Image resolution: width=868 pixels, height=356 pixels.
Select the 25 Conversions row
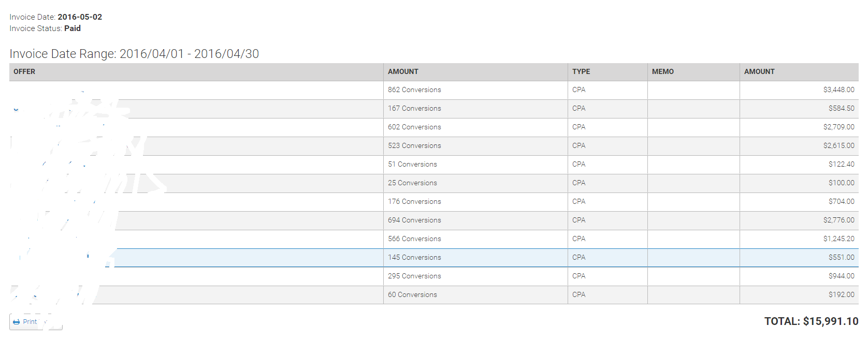click(412, 183)
